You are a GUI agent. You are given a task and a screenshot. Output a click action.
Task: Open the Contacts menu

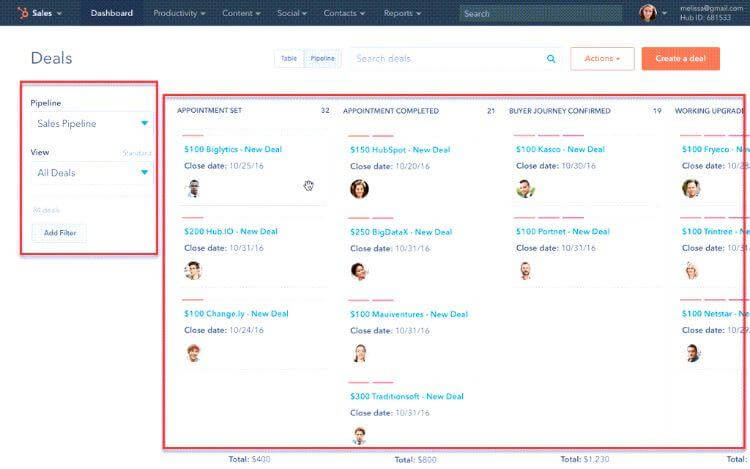344,13
